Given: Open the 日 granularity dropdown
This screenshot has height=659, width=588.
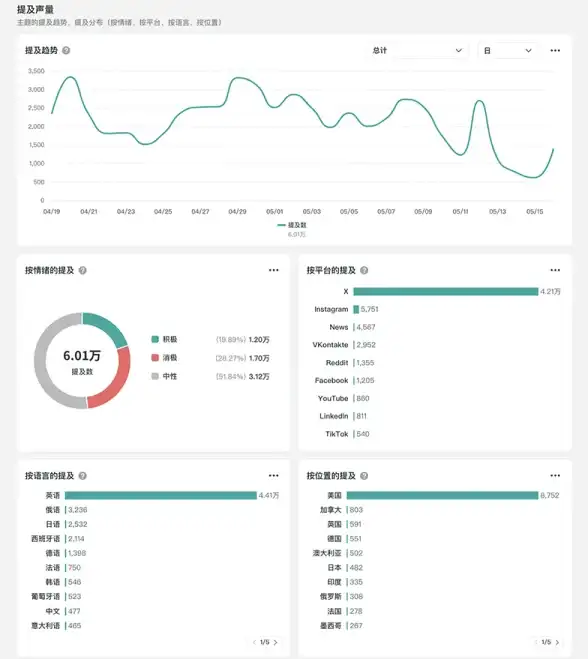Looking at the screenshot, I should [508, 50].
